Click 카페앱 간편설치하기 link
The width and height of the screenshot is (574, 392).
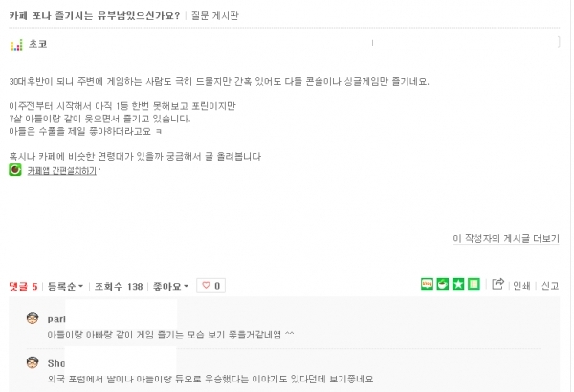62,171
